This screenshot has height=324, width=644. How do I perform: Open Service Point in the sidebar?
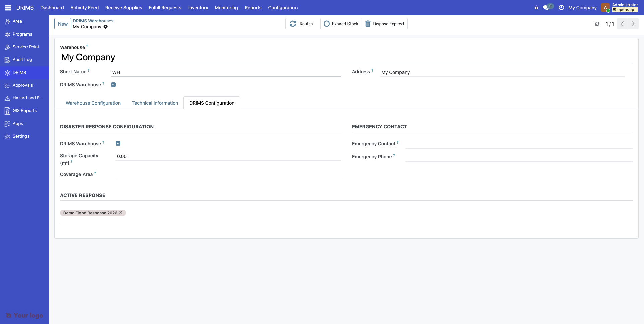tap(24, 47)
